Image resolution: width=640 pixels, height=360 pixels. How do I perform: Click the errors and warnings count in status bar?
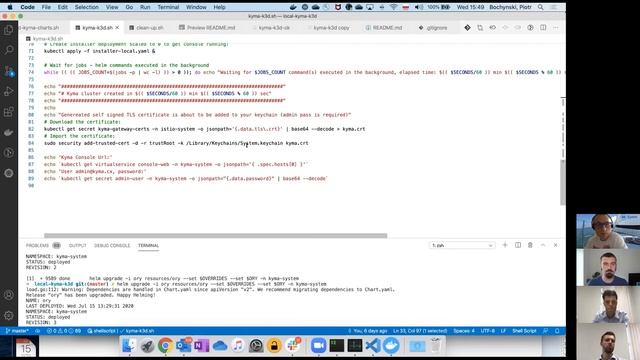64,331
